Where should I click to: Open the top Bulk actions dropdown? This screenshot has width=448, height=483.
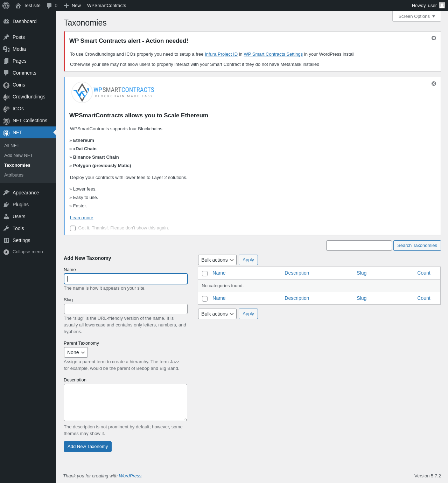(217, 260)
